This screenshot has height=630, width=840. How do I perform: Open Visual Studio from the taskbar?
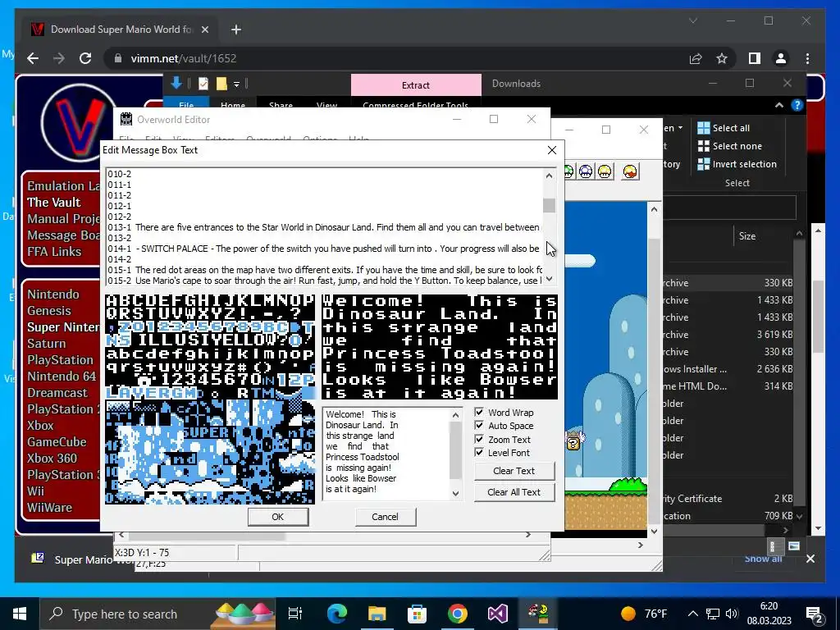(x=498, y=614)
